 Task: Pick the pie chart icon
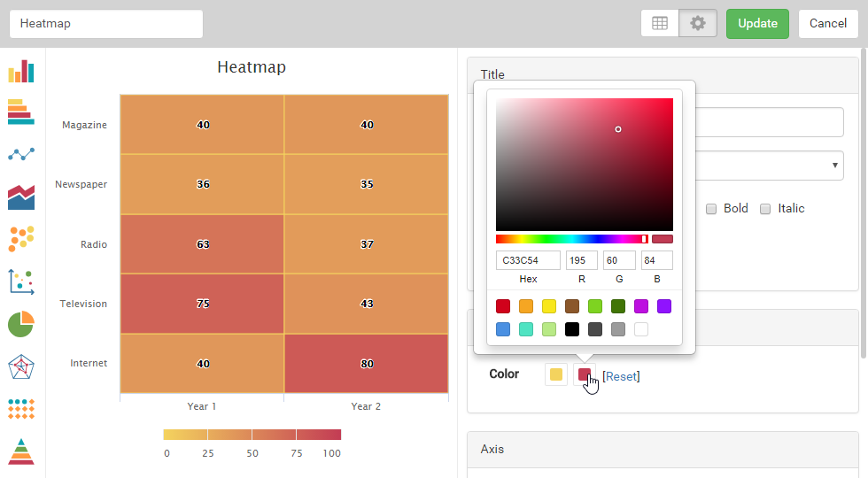click(21, 324)
